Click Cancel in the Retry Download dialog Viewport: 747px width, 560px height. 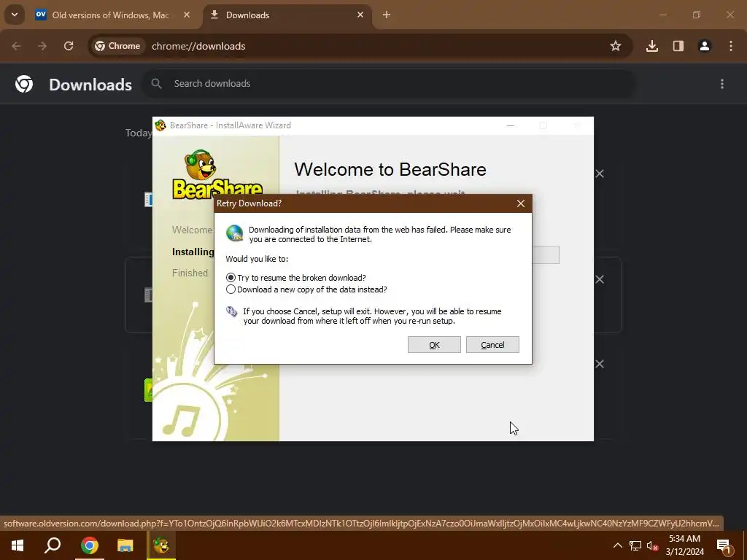coord(492,345)
